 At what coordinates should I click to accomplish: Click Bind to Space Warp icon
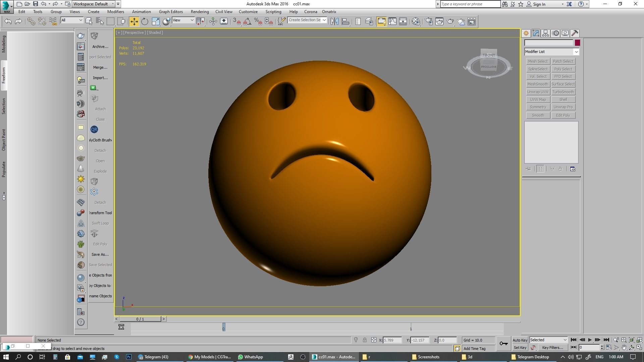coord(53,21)
